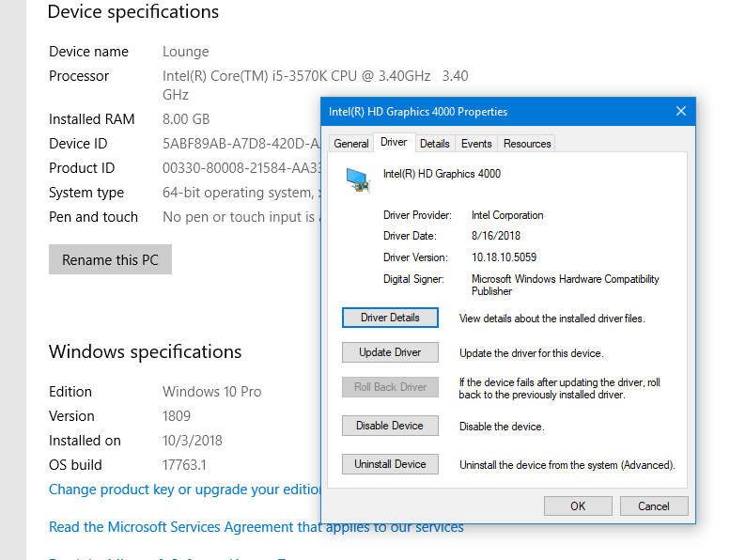This screenshot has width=730, height=560.
Task: Confirm the dialog with OK
Action: (578, 506)
